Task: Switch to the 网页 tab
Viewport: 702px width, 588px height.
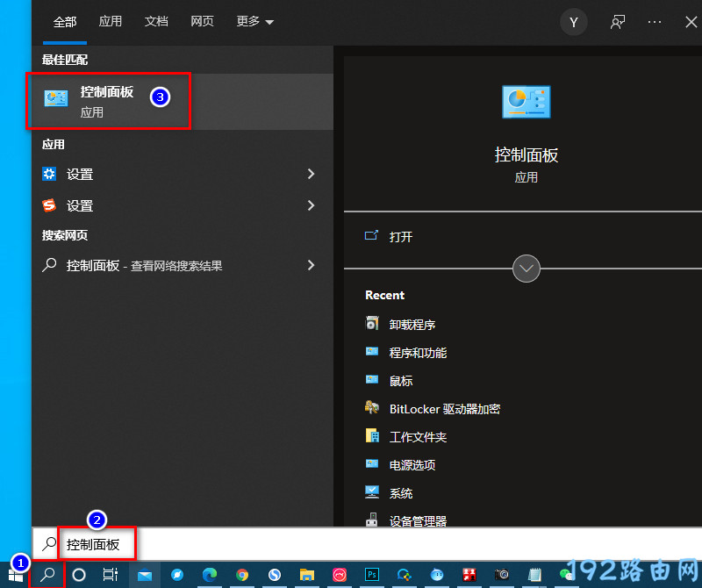Action: coord(202,22)
